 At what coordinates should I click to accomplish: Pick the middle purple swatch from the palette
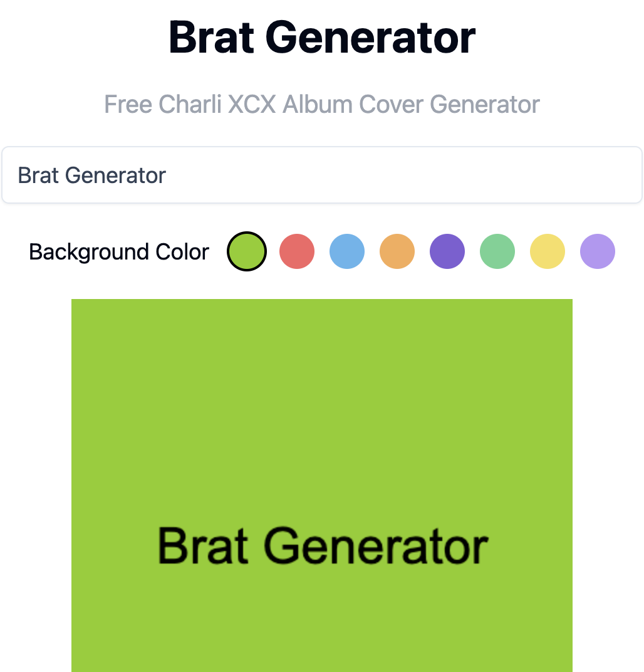[447, 251]
